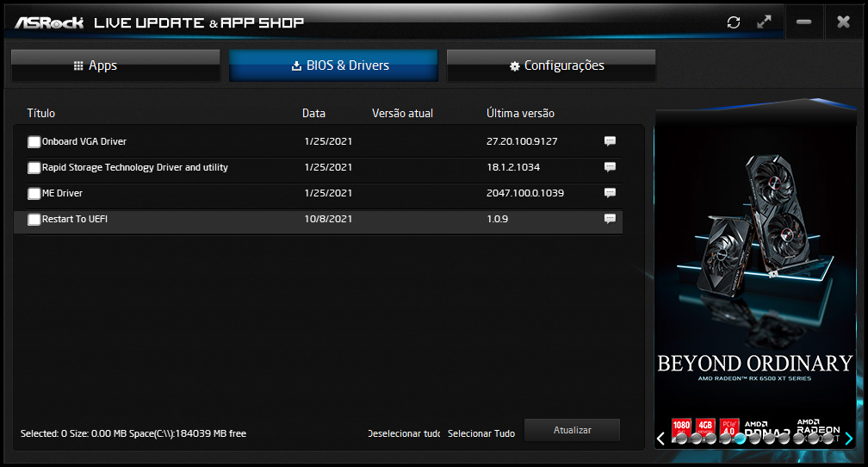Viewport: 868px width, 467px height.
Task: Click the Selected size and free space status text
Action: pos(133,433)
